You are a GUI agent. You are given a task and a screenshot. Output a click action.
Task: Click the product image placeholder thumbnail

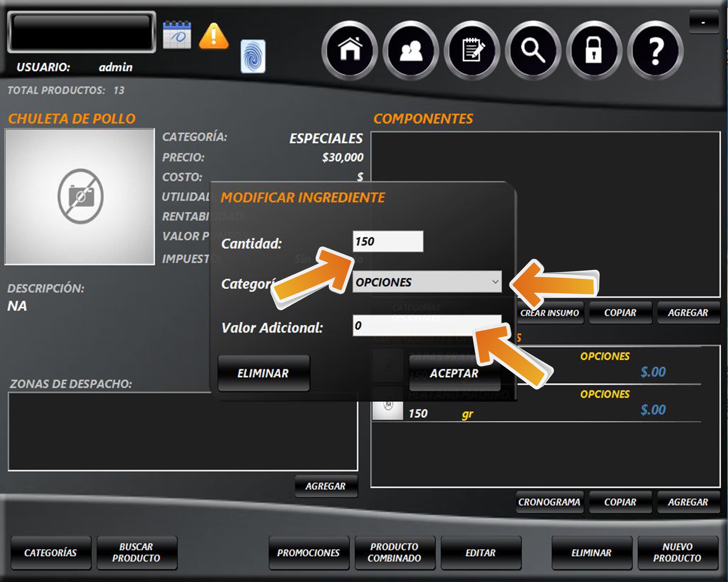(x=80, y=196)
